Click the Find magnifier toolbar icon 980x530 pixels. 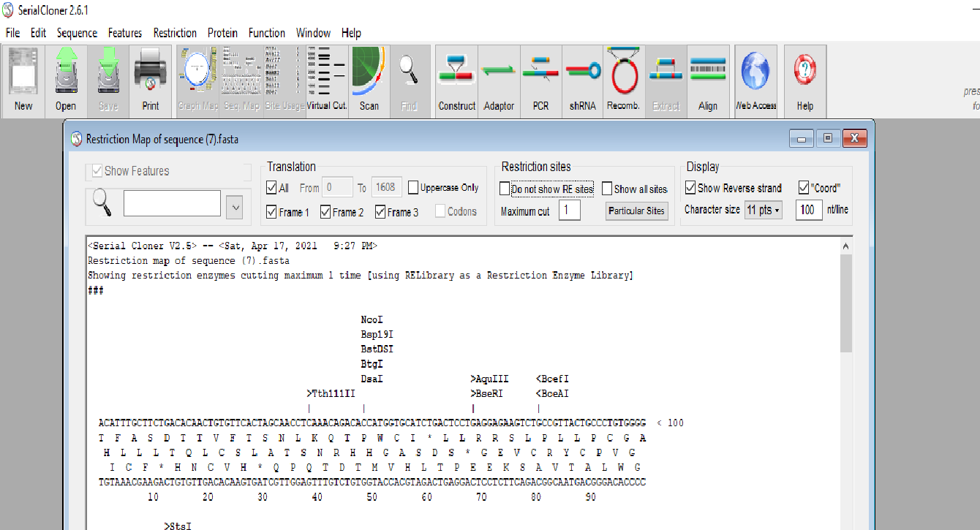pyautogui.click(x=409, y=80)
